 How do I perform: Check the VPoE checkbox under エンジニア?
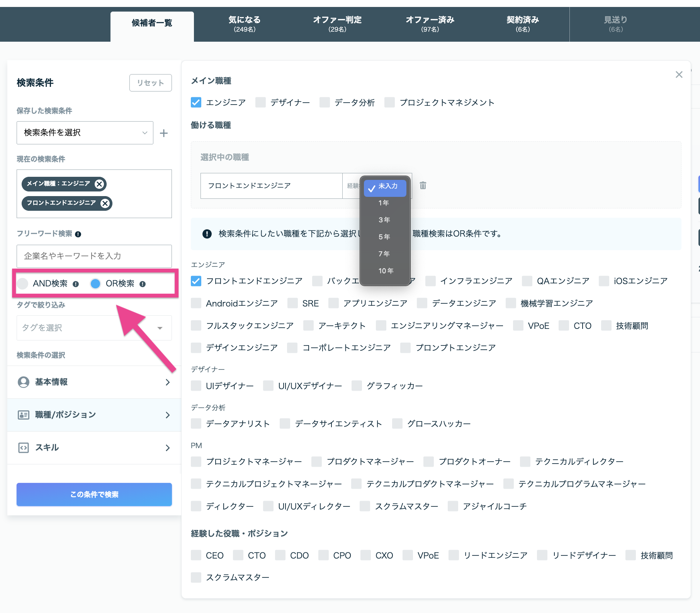pyautogui.click(x=518, y=326)
